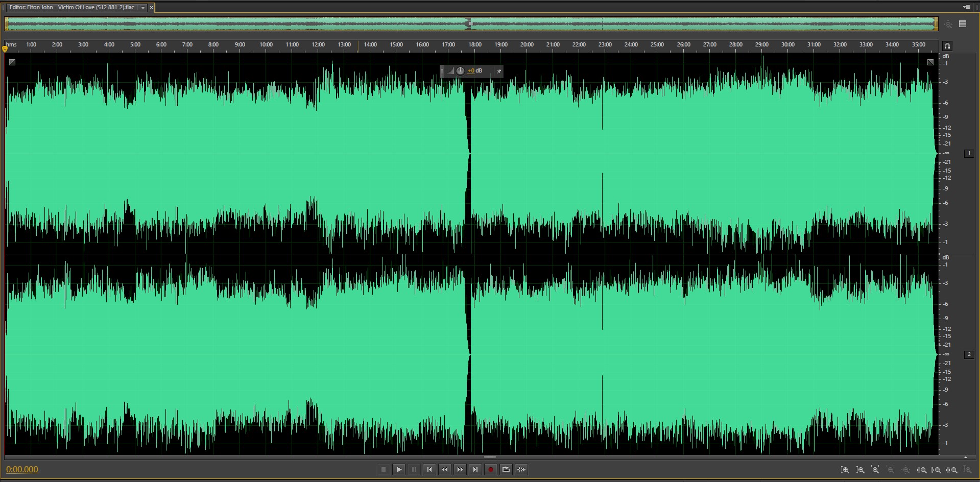This screenshot has width=980, height=482.
Task: Click the Skip Selection transport button
Action: tap(521, 470)
